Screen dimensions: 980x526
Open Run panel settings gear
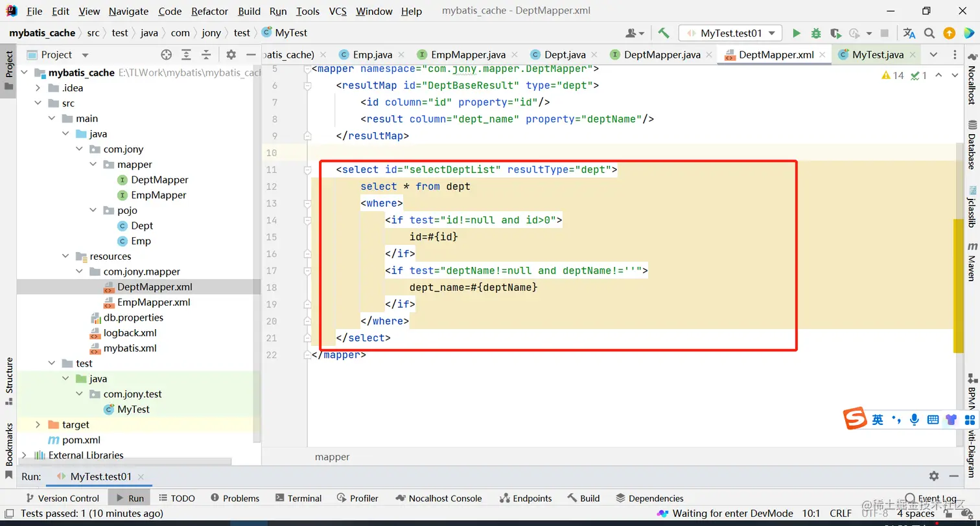pyautogui.click(x=934, y=475)
